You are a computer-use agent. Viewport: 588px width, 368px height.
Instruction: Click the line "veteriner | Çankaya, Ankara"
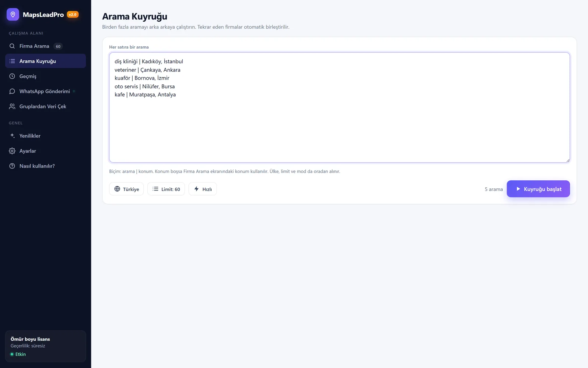click(x=147, y=70)
